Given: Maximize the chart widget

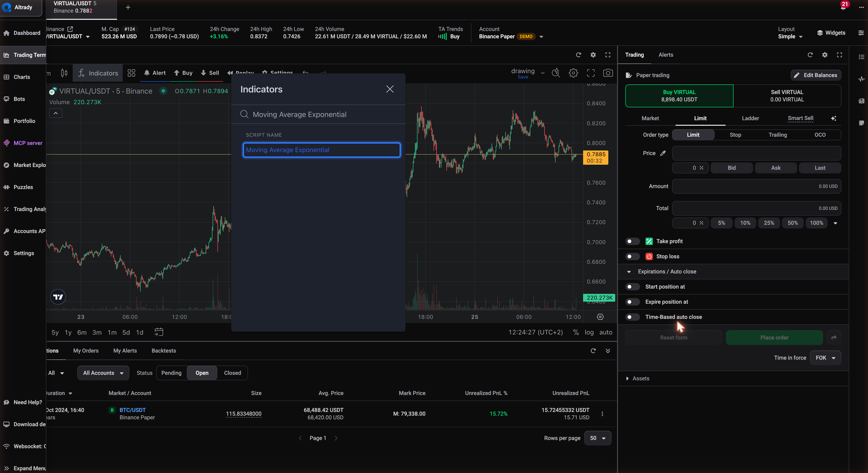Looking at the screenshot, I should [x=608, y=55].
